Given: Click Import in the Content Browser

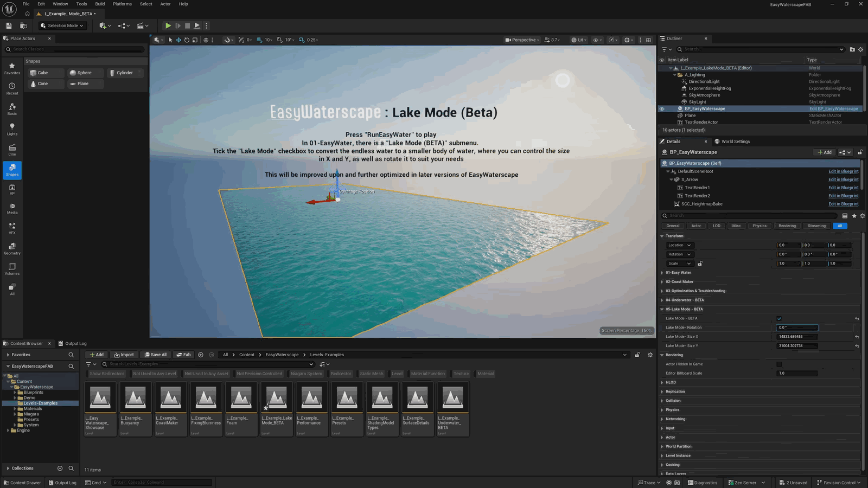Looking at the screenshot, I should pos(124,355).
